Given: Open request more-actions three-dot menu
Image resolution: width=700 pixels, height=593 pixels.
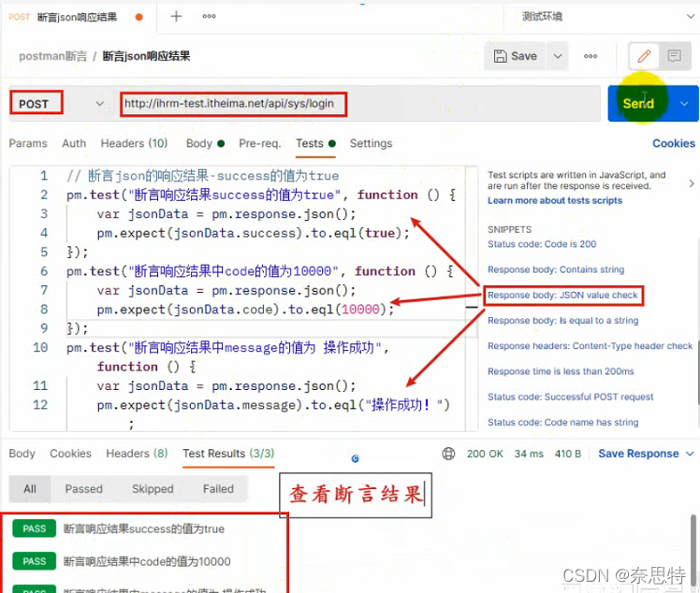Looking at the screenshot, I should tap(591, 56).
